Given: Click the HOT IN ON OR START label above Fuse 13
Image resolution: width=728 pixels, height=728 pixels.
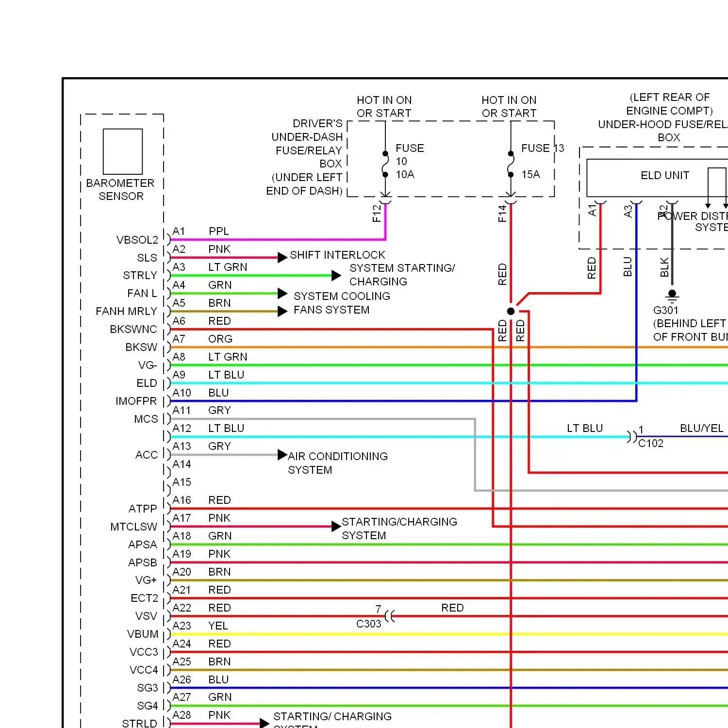Looking at the screenshot, I should pyautogui.click(x=509, y=107).
